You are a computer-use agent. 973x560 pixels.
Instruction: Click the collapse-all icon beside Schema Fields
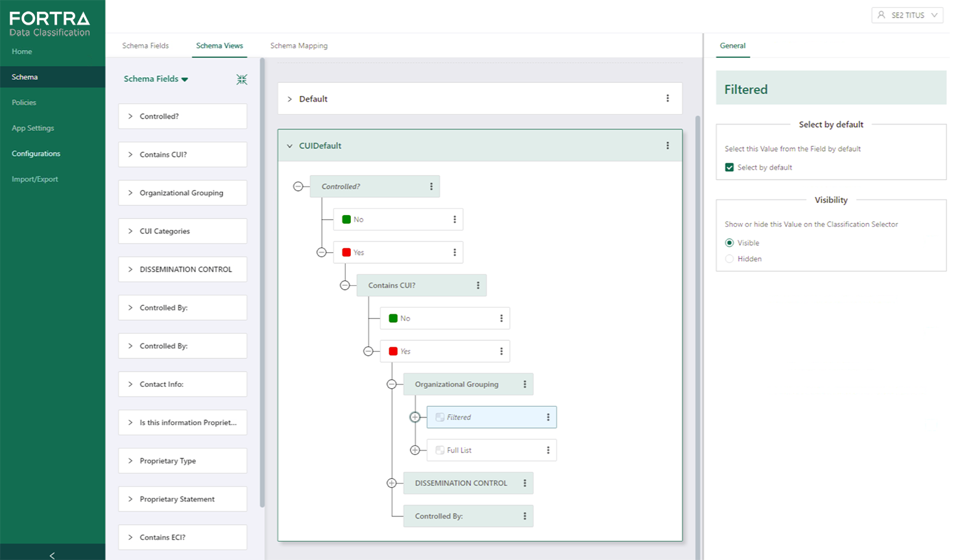pyautogui.click(x=241, y=79)
